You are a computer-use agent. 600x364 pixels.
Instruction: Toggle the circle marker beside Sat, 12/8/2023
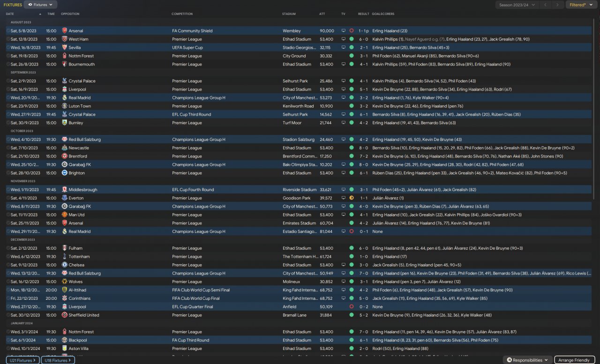(x=8, y=39)
